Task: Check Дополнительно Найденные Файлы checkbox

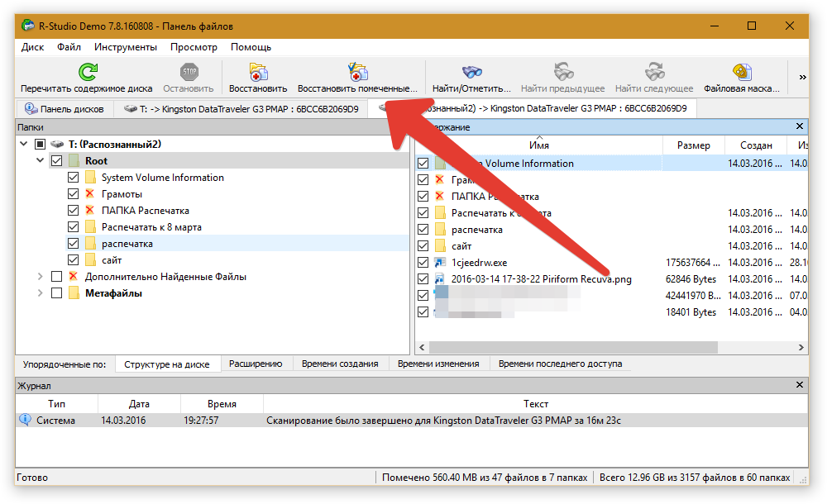Action: tap(57, 276)
